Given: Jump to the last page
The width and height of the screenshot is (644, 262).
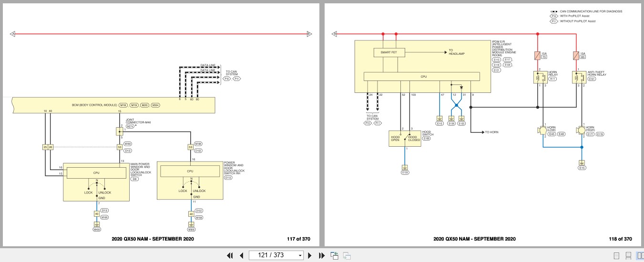Looking at the screenshot, I should coord(321,255).
